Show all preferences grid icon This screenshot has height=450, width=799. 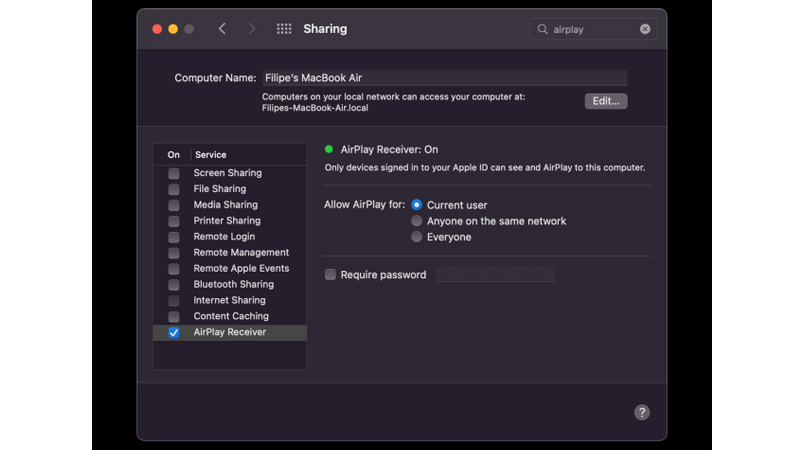(x=284, y=29)
